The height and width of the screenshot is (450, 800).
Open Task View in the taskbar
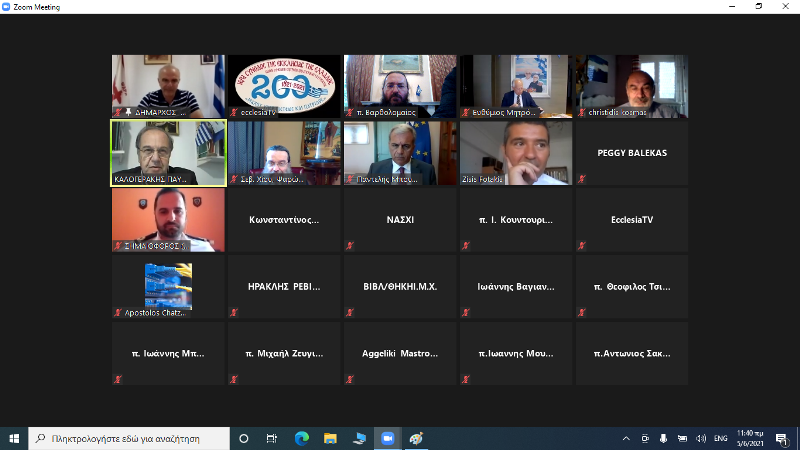tap(272, 438)
